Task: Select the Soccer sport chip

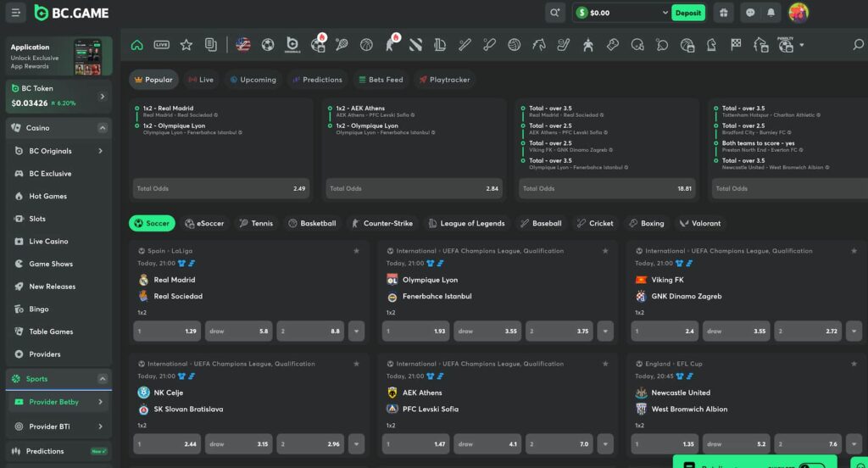Action: pos(152,223)
